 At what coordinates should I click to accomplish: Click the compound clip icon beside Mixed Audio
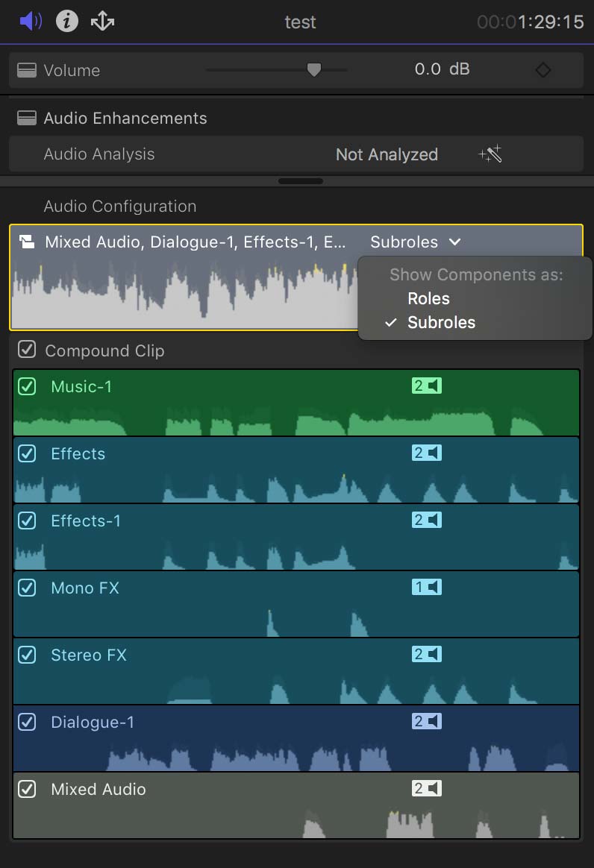pos(27,242)
